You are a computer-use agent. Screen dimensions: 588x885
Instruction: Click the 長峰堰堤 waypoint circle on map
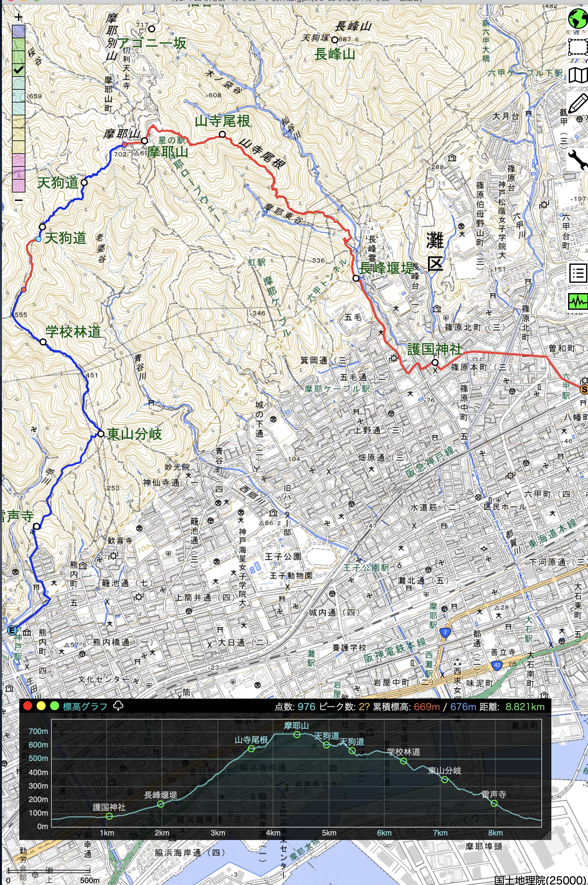pyautogui.click(x=356, y=278)
